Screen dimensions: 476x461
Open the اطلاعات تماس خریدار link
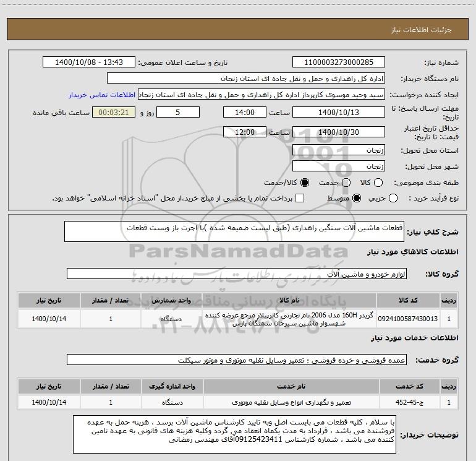[x=102, y=95]
